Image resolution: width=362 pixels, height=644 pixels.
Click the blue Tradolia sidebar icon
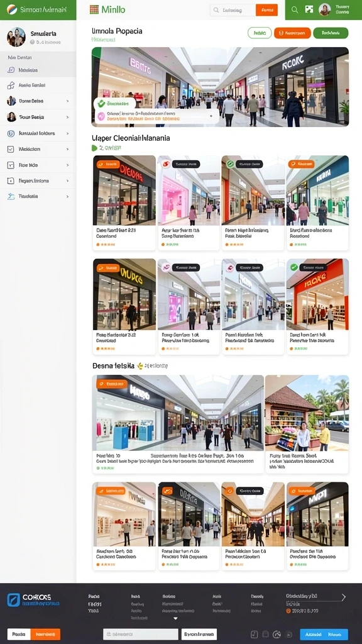[x=11, y=196]
